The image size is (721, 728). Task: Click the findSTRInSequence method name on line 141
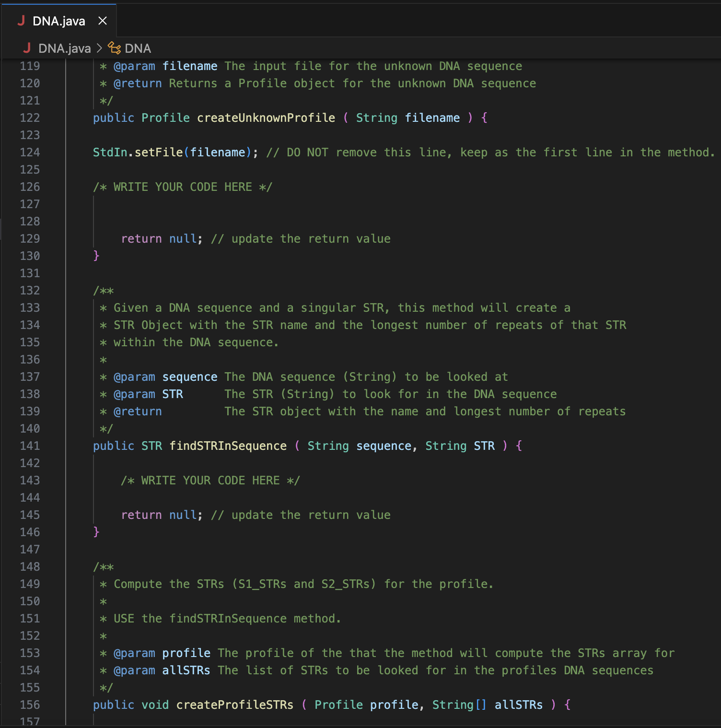pos(228,446)
